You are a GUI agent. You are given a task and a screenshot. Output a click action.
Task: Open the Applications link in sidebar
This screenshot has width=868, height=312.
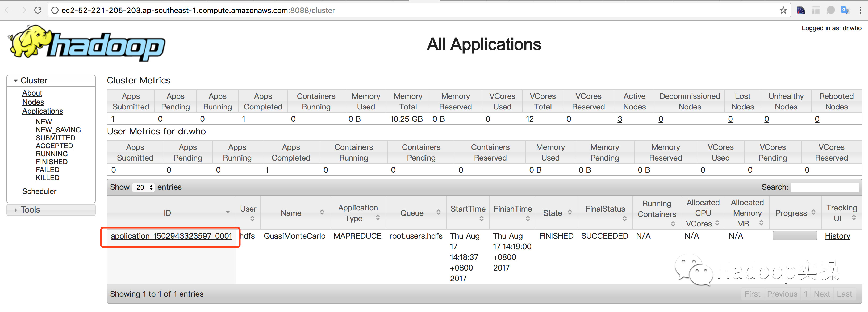tap(43, 111)
